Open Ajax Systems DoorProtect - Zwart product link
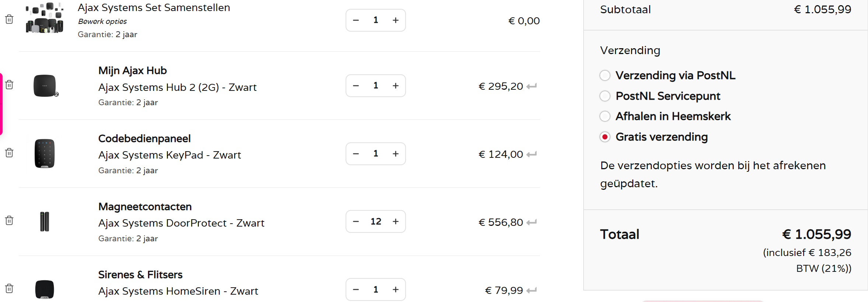The image size is (868, 302). (x=181, y=223)
